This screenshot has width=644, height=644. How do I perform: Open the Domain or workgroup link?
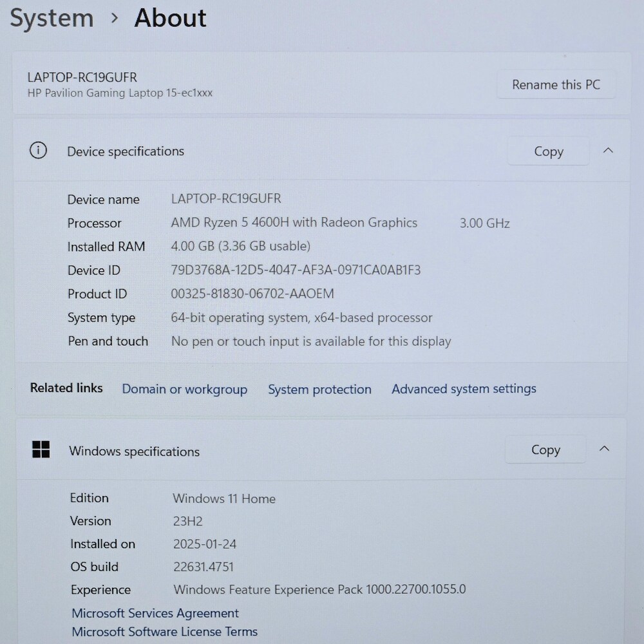[x=184, y=389]
